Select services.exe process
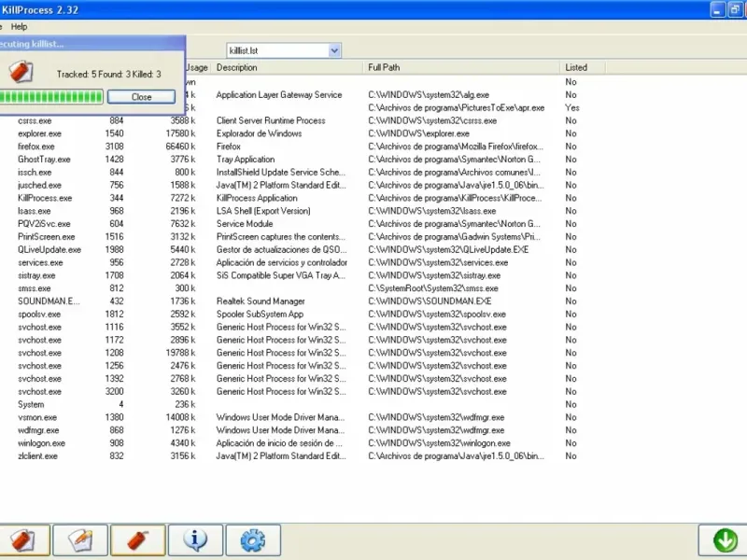Image resolution: width=747 pixels, height=560 pixels. coord(40,262)
